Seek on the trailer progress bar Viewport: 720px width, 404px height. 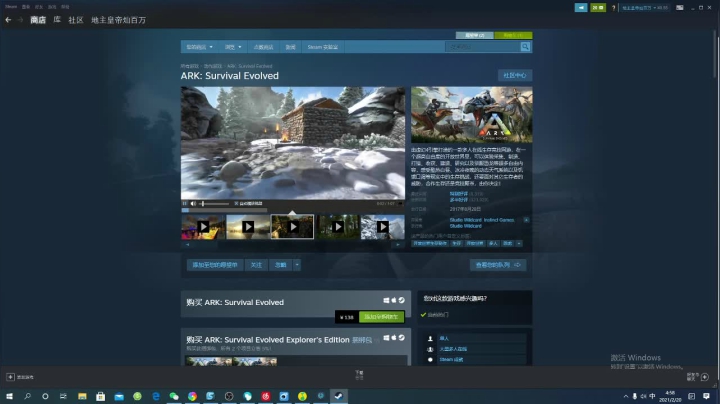click(225, 210)
